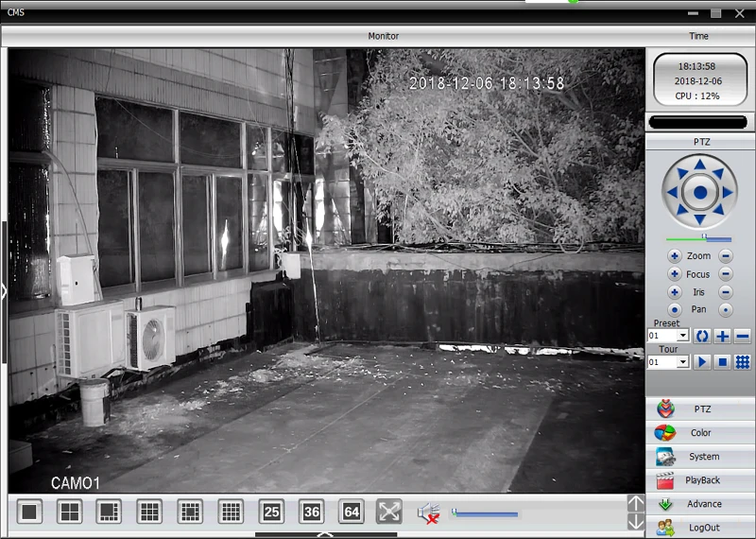
Task: Pan camera left with PTZ arrow
Action: 672,193
